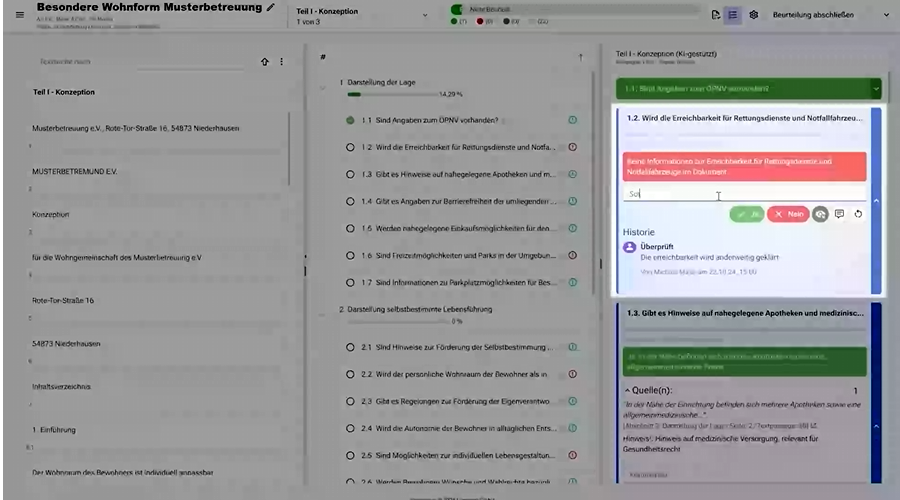Collapse card 1.3 using the side chevron

point(876,427)
